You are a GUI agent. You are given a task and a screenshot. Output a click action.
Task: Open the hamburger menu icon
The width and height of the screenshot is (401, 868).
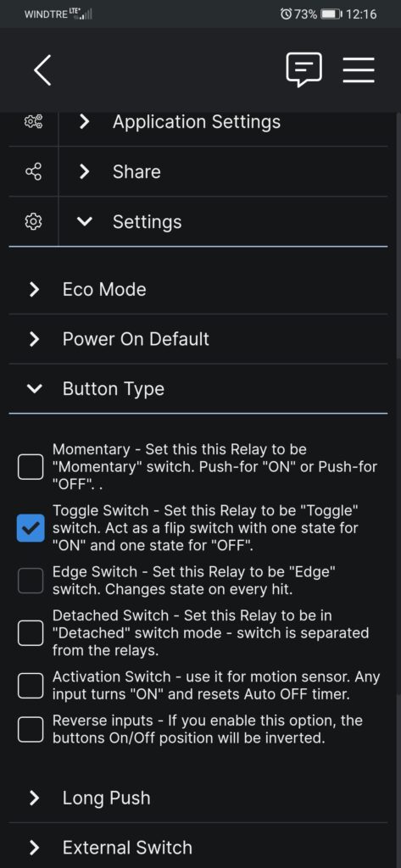pos(359,70)
